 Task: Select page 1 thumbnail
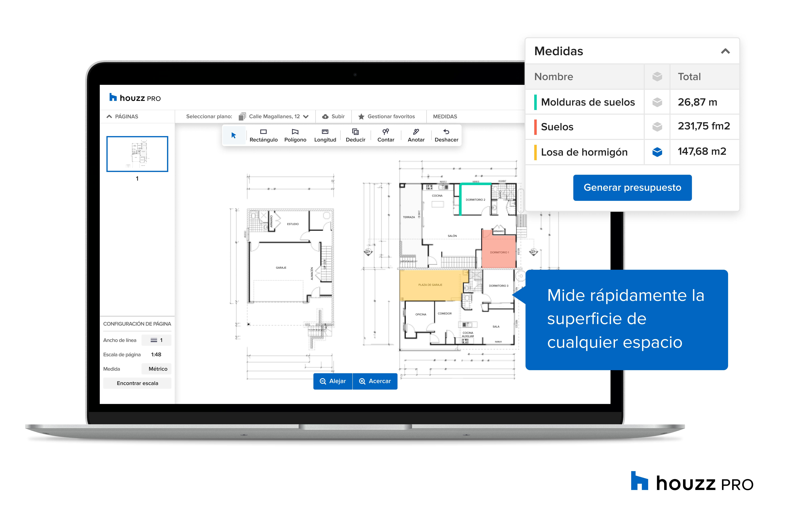137,154
